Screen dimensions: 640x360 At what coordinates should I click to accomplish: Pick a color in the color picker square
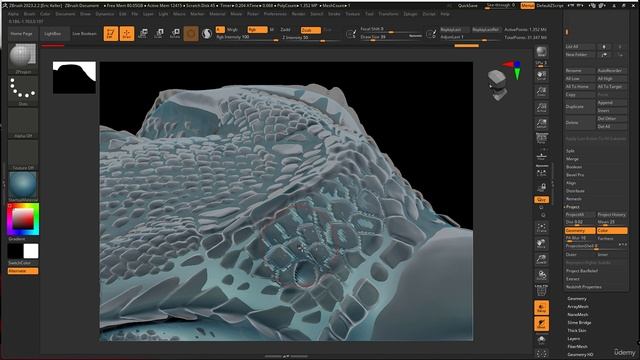(x=23, y=219)
